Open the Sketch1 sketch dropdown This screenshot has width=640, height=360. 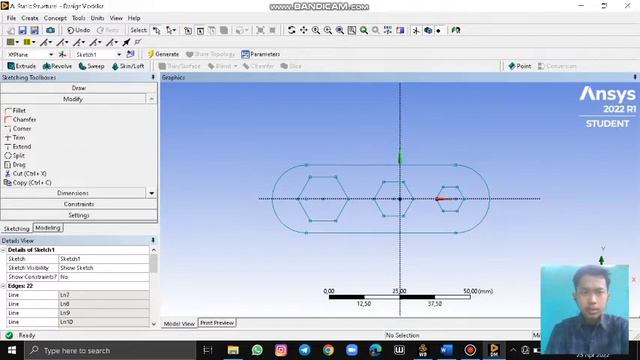119,54
